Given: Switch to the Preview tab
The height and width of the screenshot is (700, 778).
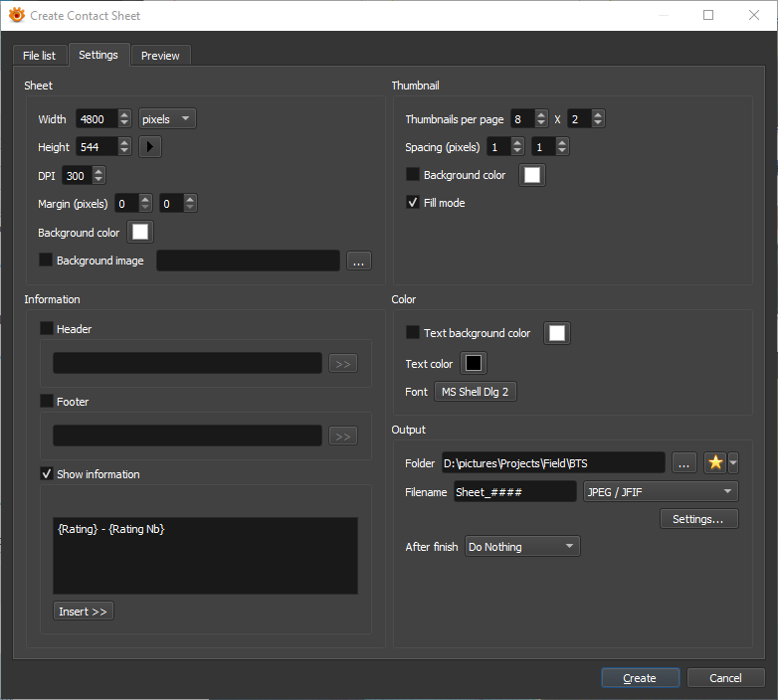Looking at the screenshot, I should pos(160,56).
